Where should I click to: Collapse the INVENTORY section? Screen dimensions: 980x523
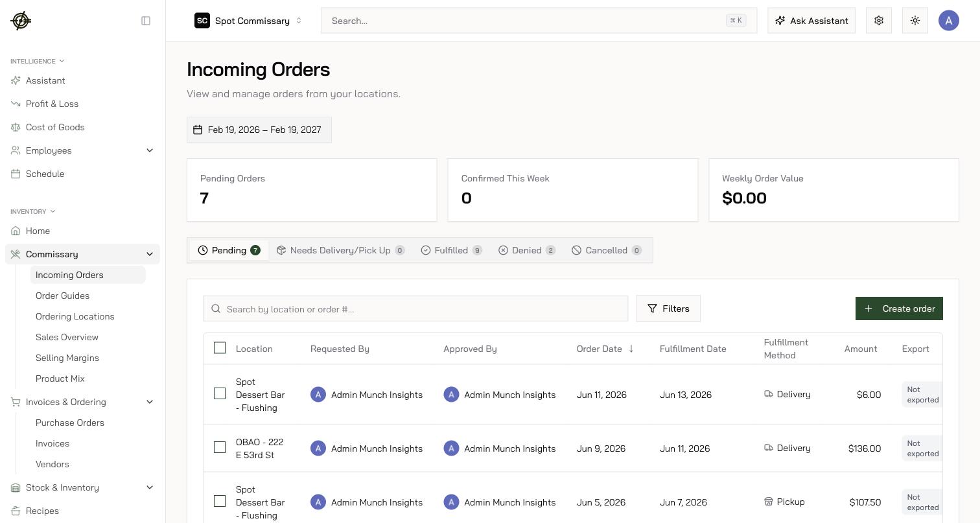(x=32, y=211)
